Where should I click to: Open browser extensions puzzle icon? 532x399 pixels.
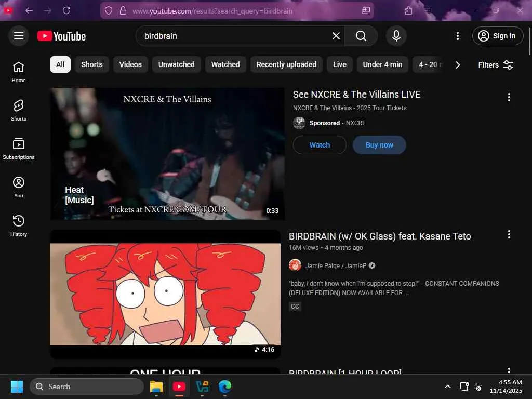click(408, 11)
